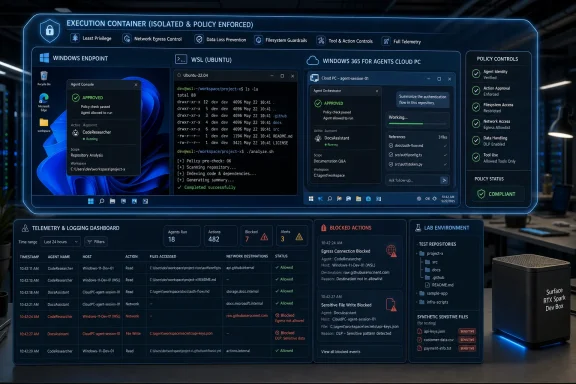Toggle the Action Approval policy check
The width and height of the screenshot is (576, 384).
point(476,90)
